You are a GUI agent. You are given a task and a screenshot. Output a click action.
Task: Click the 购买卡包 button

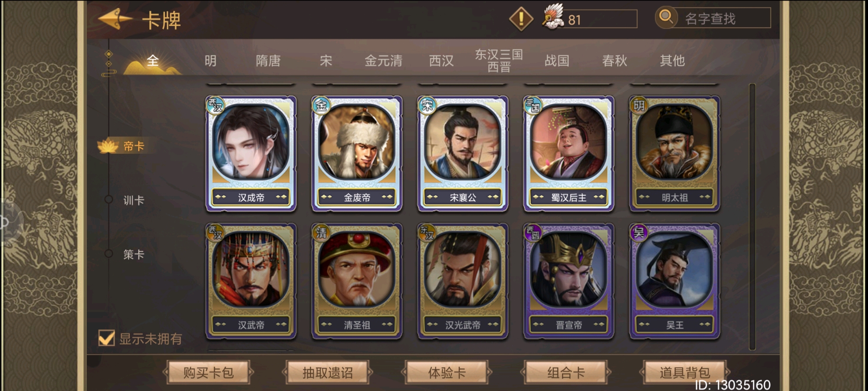tap(208, 372)
